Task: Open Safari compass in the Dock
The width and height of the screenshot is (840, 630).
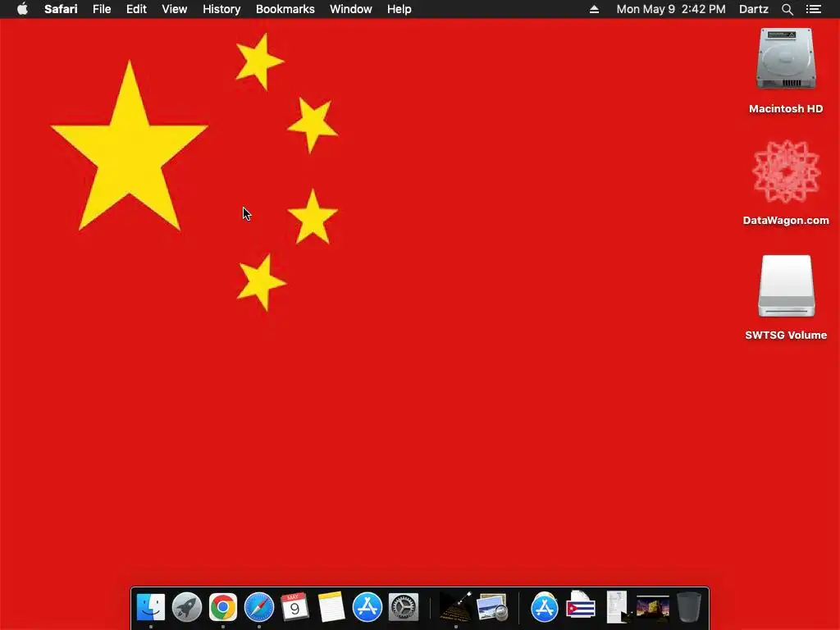Action: click(258, 608)
